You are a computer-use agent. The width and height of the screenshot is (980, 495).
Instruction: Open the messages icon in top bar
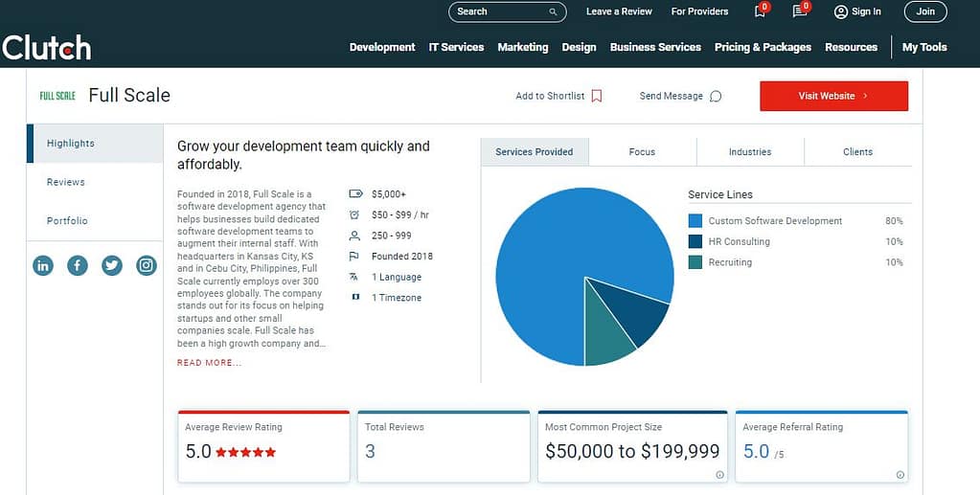tap(800, 11)
